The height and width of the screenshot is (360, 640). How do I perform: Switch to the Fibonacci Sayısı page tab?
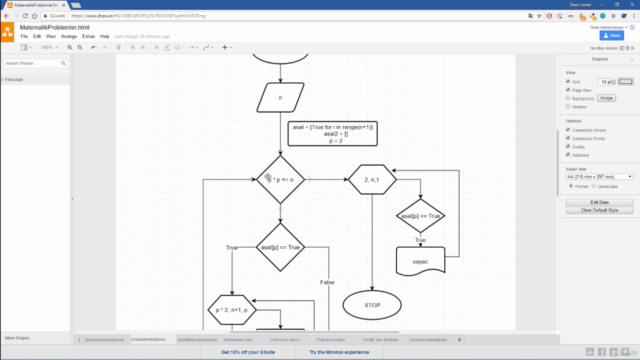coord(285,340)
